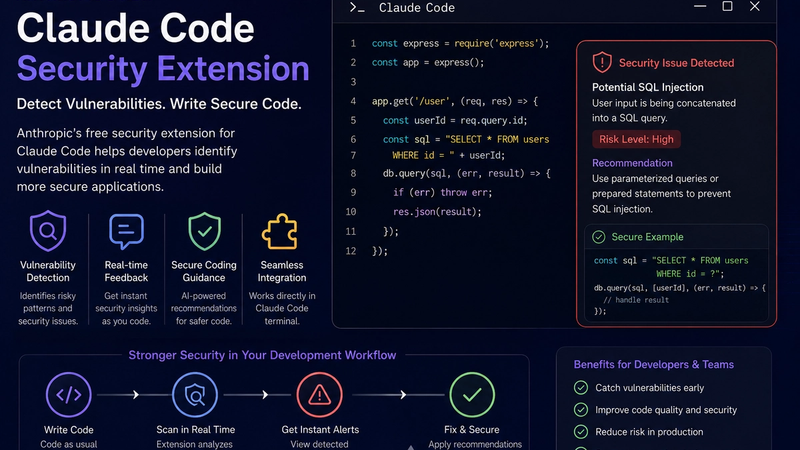Click check icon beside Improve code quality
The width and height of the screenshot is (800, 450).
pyautogui.click(x=581, y=410)
